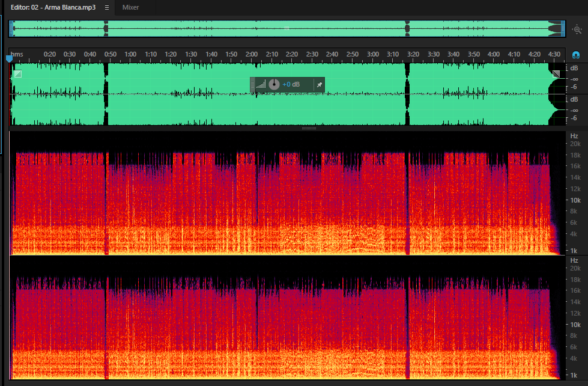Image resolution: width=588 pixels, height=386 pixels.
Task: Click the waveform/spectral divider grip
Action: point(309,129)
